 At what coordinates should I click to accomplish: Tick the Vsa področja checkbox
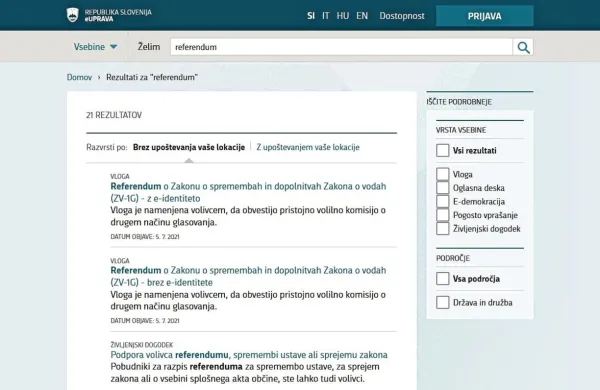443,279
